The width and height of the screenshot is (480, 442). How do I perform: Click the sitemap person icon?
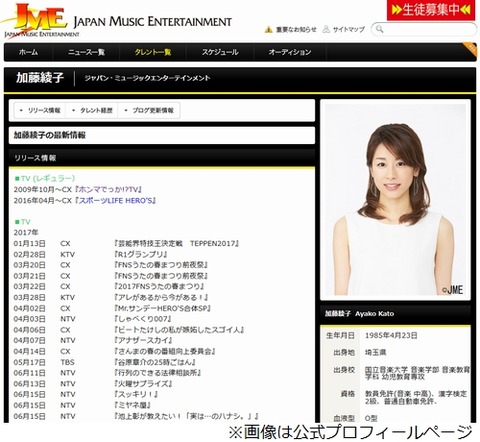click(x=326, y=29)
